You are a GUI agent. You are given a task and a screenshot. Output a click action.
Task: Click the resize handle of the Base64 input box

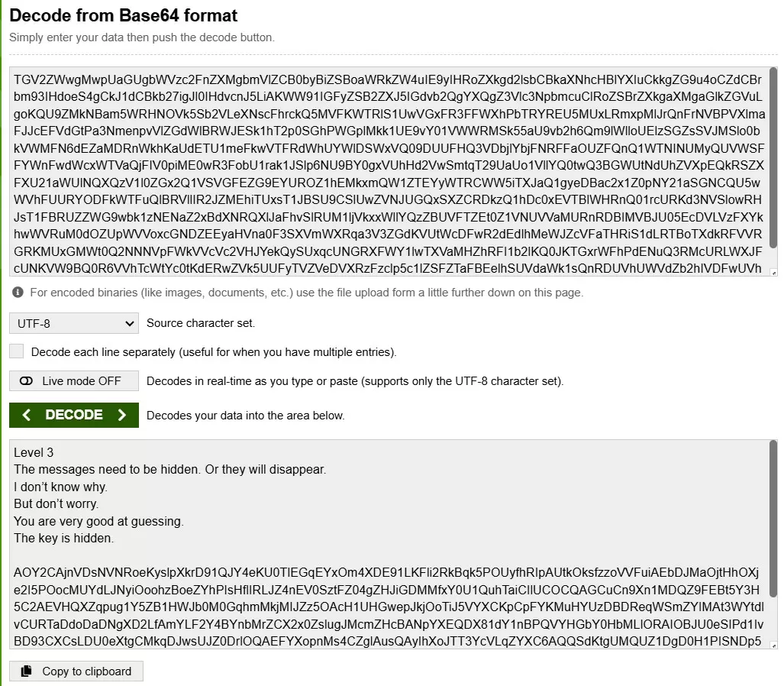(x=774, y=273)
